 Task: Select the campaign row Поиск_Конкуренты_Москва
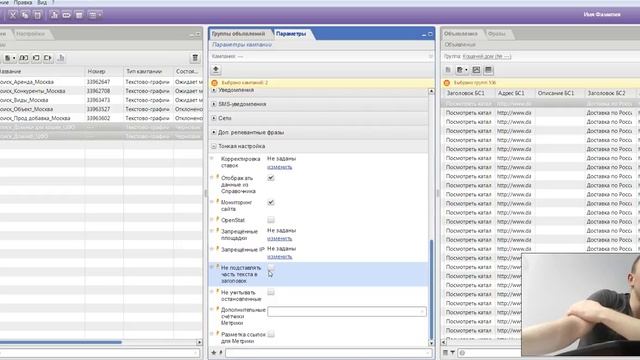pyautogui.click(x=101, y=91)
